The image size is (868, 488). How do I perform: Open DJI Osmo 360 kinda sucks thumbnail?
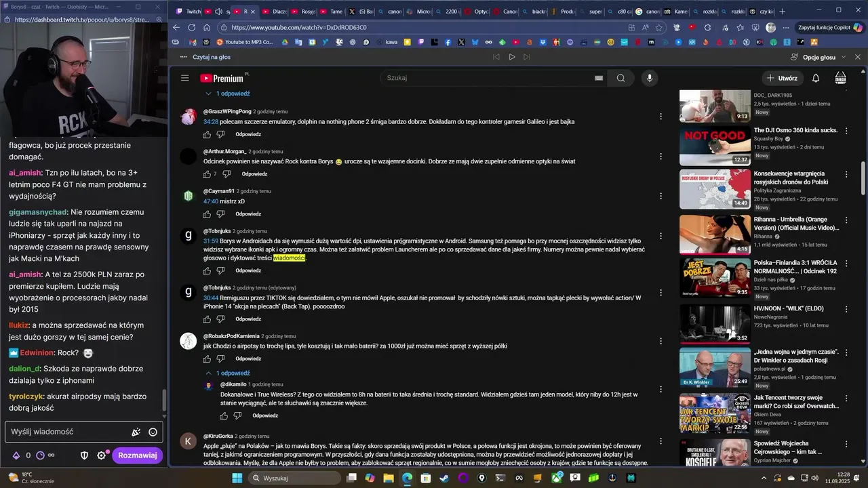coord(715,146)
